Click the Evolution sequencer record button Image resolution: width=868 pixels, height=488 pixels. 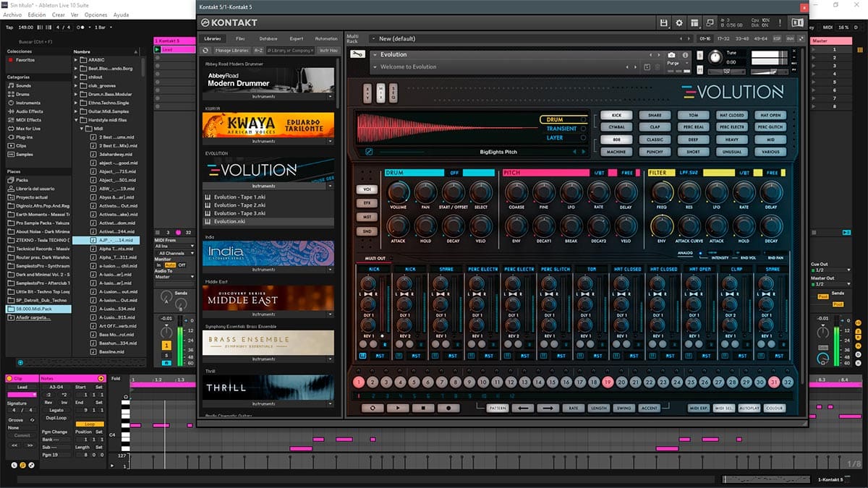(x=448, y=408)
